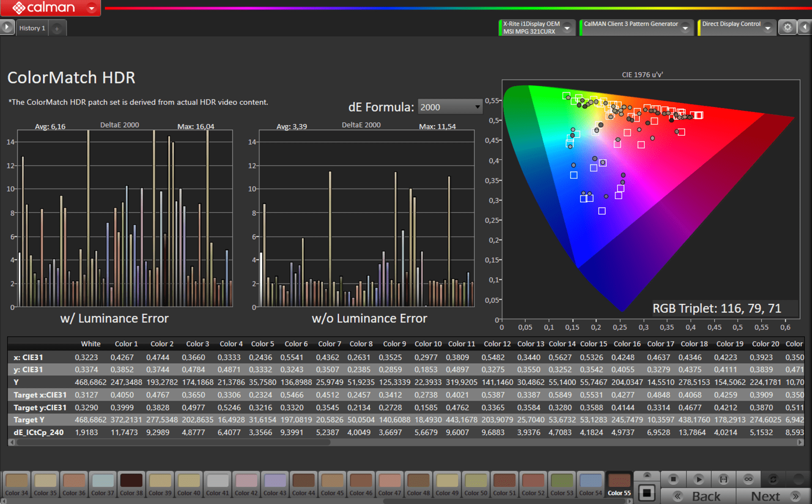Image resolution: width=812 pixels, height=504 pixels.
Task: Select the Color 44 swatch
Action: click(304, 485)
